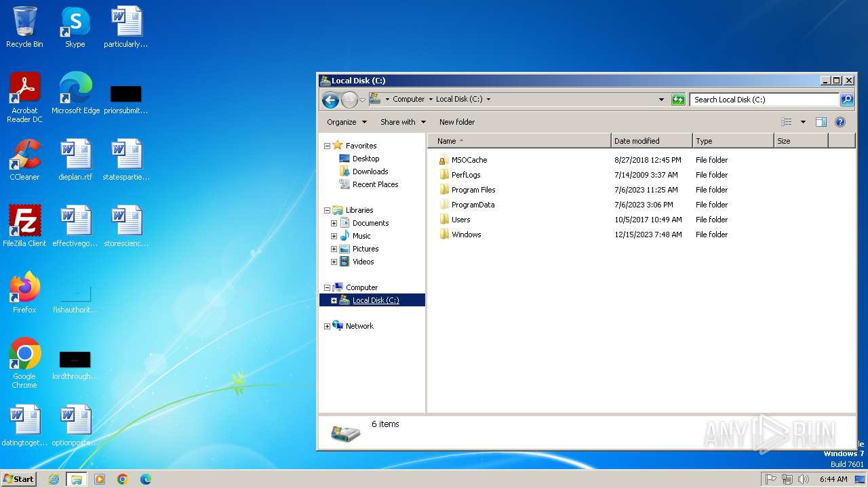Open Internet Explorer from taskbar
Viewport: 868px width, 488px height.
click(54, 479)
